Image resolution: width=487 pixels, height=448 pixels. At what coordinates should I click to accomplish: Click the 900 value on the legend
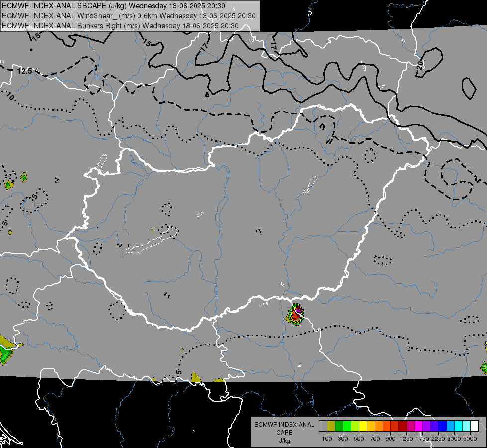coord(390,439)
